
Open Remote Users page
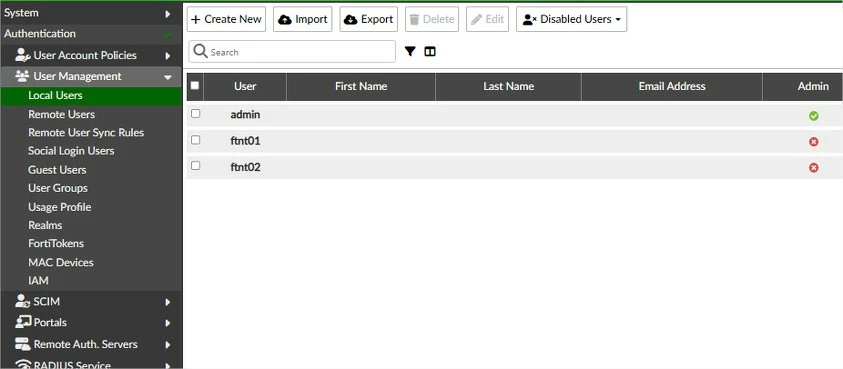61,114
